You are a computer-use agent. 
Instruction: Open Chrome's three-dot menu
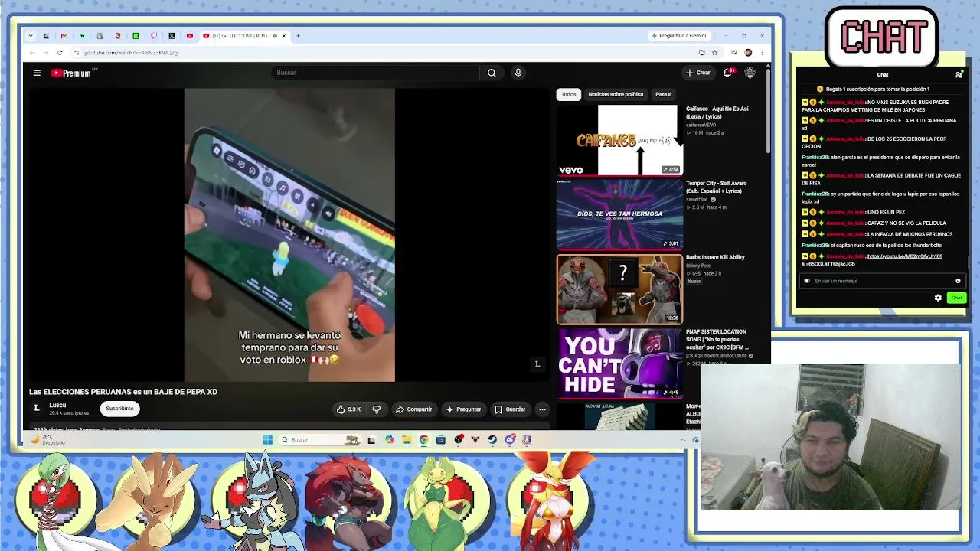point(762,52)
